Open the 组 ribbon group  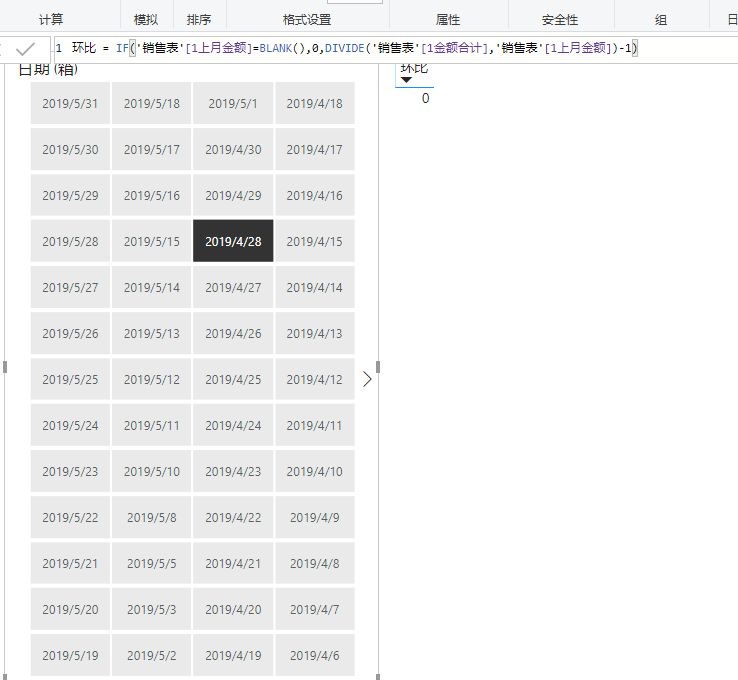point(661,20)
